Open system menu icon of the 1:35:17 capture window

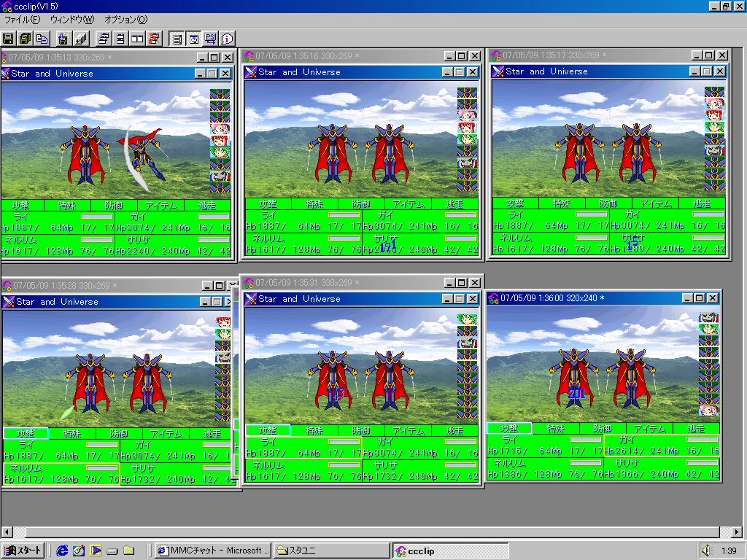click(x=496, y=55)
